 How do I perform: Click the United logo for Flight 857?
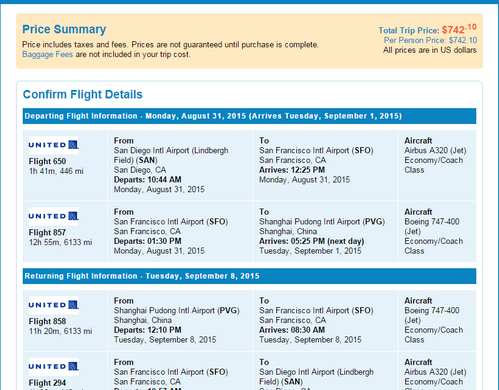coord(54,216)
